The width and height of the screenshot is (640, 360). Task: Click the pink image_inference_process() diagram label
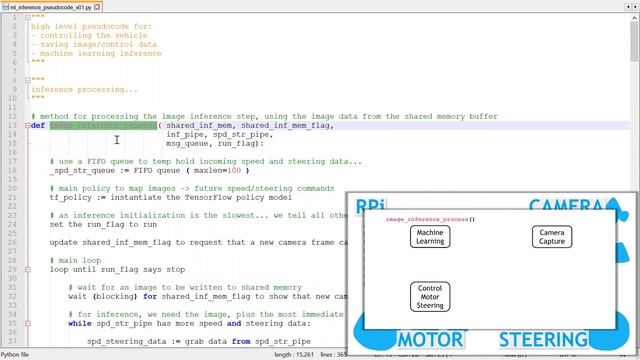click(430, 219)
